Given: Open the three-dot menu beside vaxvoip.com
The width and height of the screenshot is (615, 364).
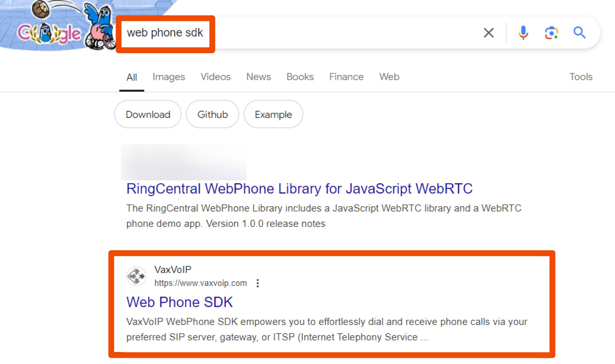Looking at the screenshot, I should point(258,283).
